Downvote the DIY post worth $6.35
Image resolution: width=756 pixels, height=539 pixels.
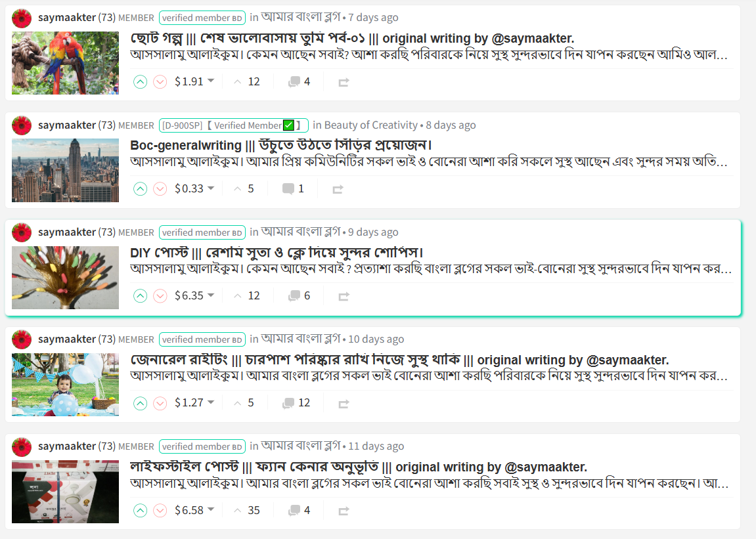[x=160, y=296]
